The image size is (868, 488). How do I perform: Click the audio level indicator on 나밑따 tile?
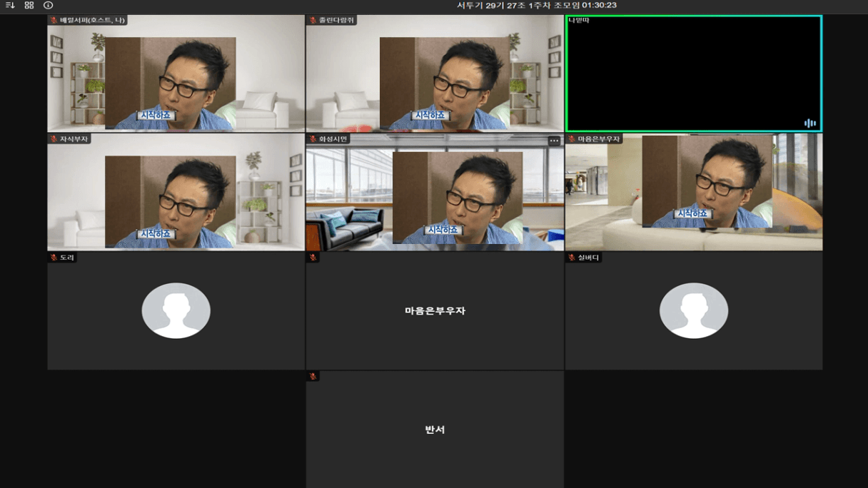point(809,123)
